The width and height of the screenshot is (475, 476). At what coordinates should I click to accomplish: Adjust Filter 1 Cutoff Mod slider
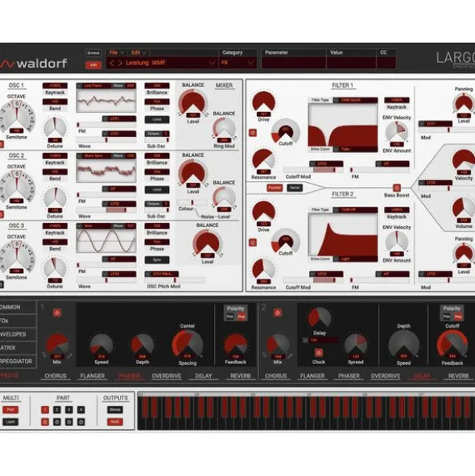pyautogui.click(x=313, y=170)
